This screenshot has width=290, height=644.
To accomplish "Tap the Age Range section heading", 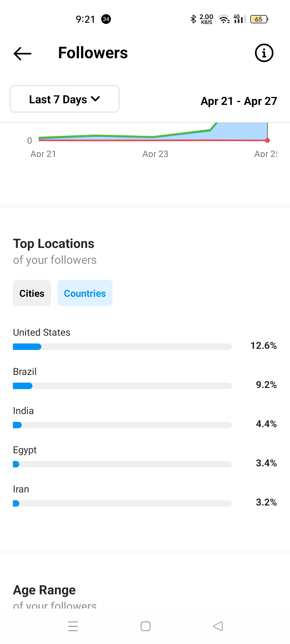I will 45,590.
